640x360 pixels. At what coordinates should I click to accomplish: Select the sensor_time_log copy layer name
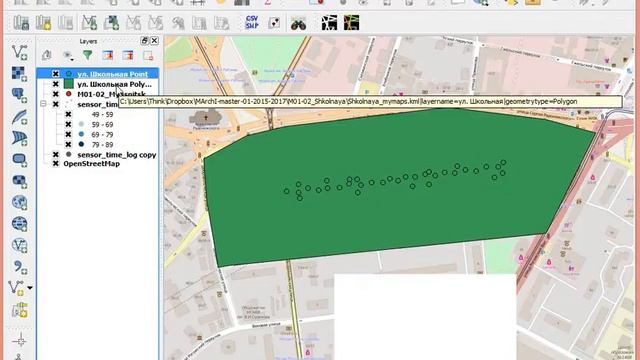click(117, 155)
